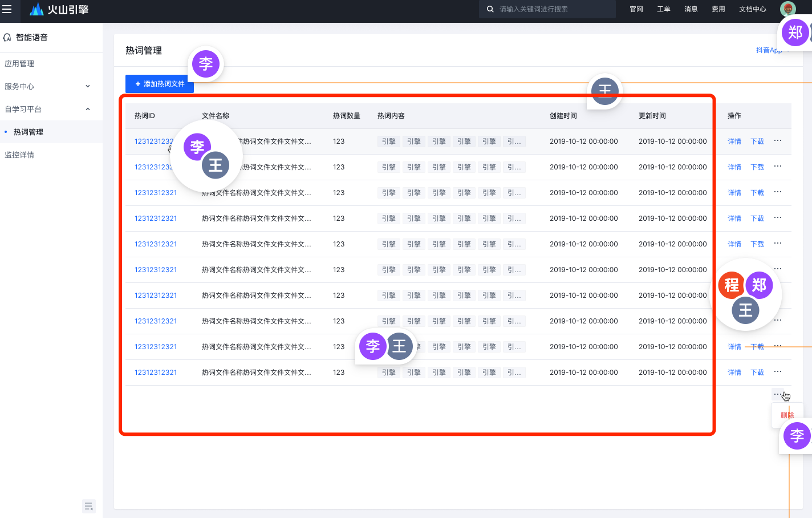
Task: Click the purple 李 avatar near page title
Action: point(206,64)
